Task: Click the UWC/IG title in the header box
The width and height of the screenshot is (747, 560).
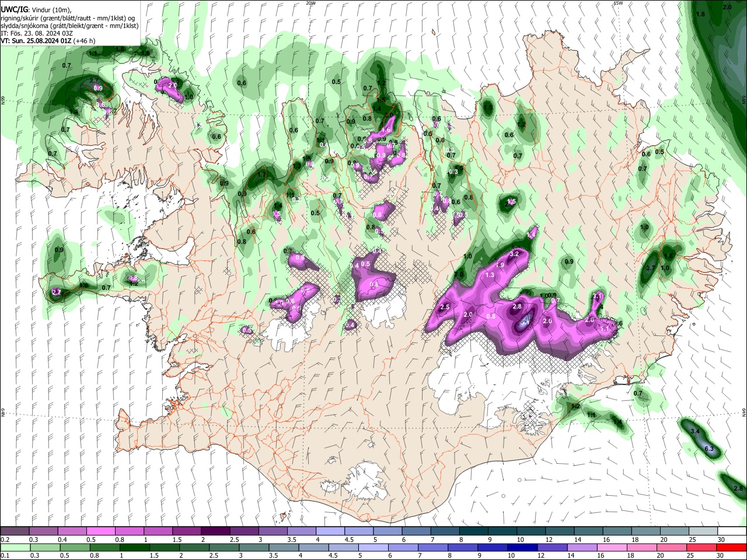Action: coord(14,10)
